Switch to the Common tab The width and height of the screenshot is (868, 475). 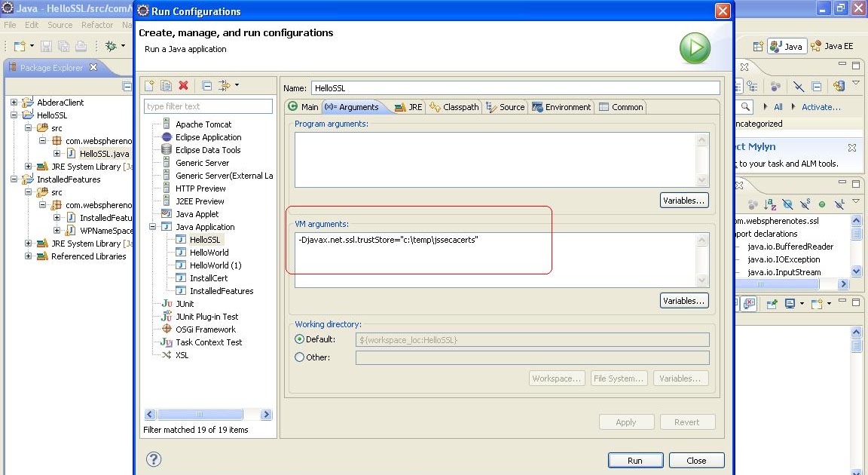[x=621, y=107]
